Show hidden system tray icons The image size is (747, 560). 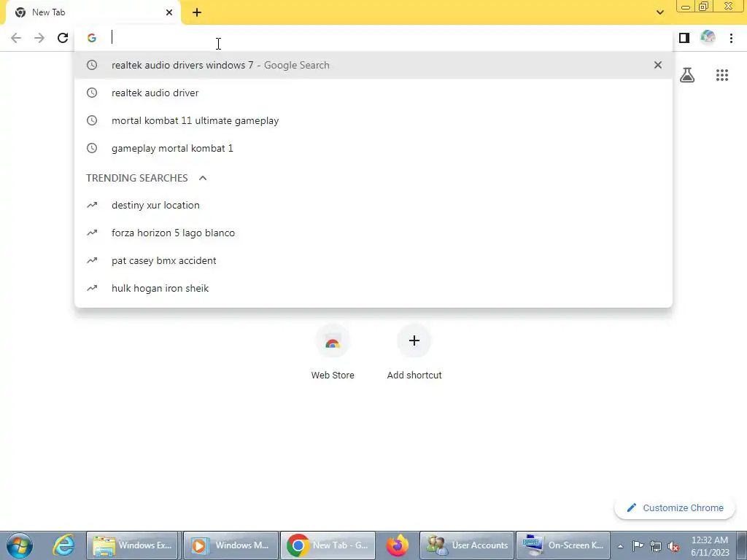pyautogui.click(x=620, y=546)
